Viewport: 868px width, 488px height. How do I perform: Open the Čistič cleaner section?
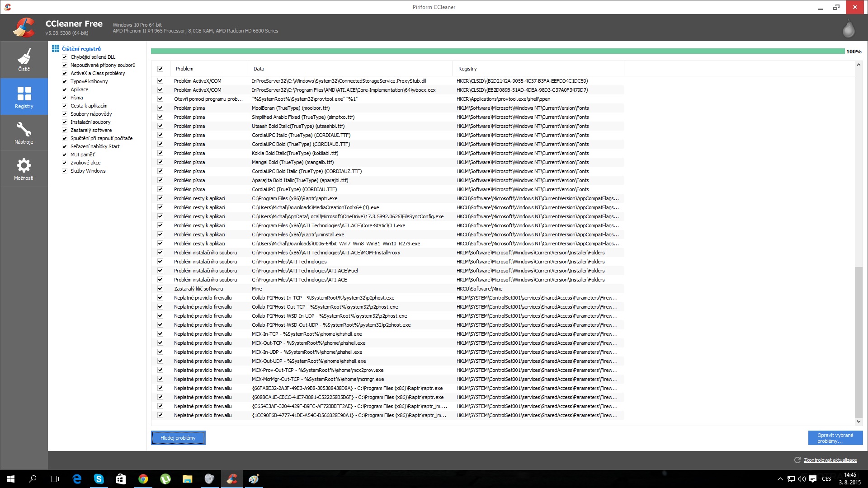24,60
